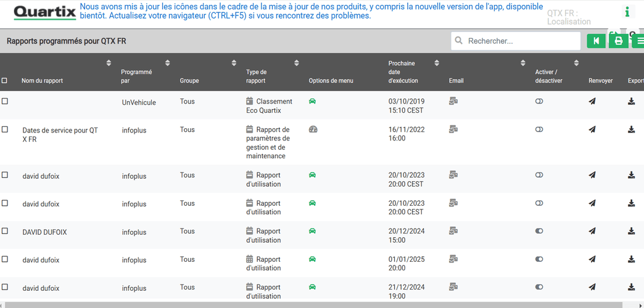Deactivate the toggle for the 01/01/2025 report
Image resolution: width=644 pixels, height=308 pixels.
(x=539, y=259)
